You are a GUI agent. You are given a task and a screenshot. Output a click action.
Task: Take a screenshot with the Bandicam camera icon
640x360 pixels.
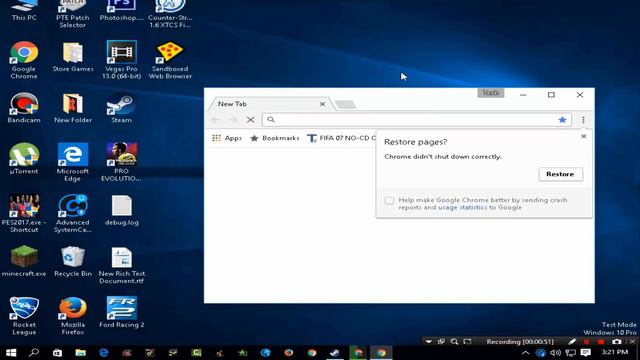[x=617, y=342]
